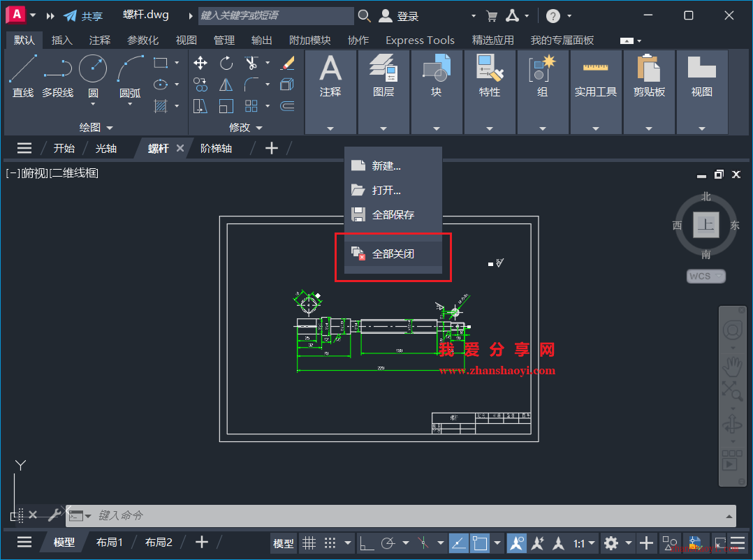Activate the Erase tool
753x560 pixels.
(286, 63)
